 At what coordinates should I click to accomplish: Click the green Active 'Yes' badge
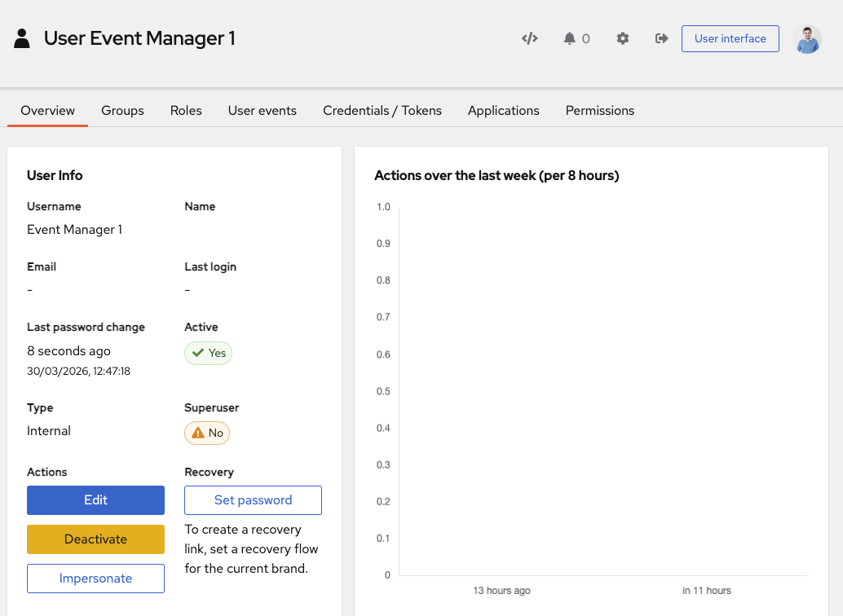(x=208, y=353)
